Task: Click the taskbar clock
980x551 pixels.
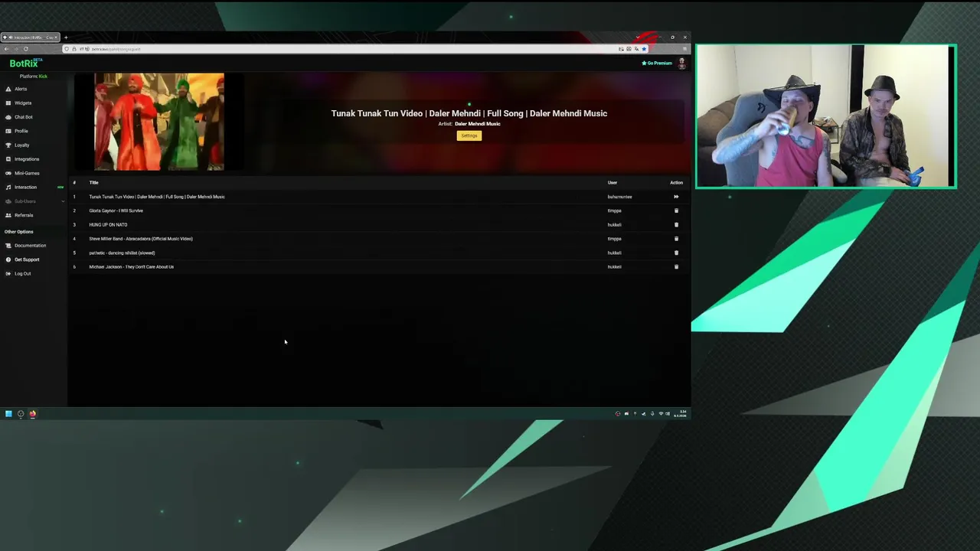Action: point(680,414)
